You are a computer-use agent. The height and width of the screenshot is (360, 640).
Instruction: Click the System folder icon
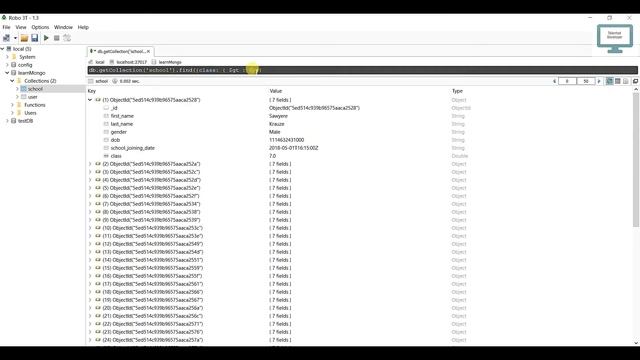(x=14, y=57)
